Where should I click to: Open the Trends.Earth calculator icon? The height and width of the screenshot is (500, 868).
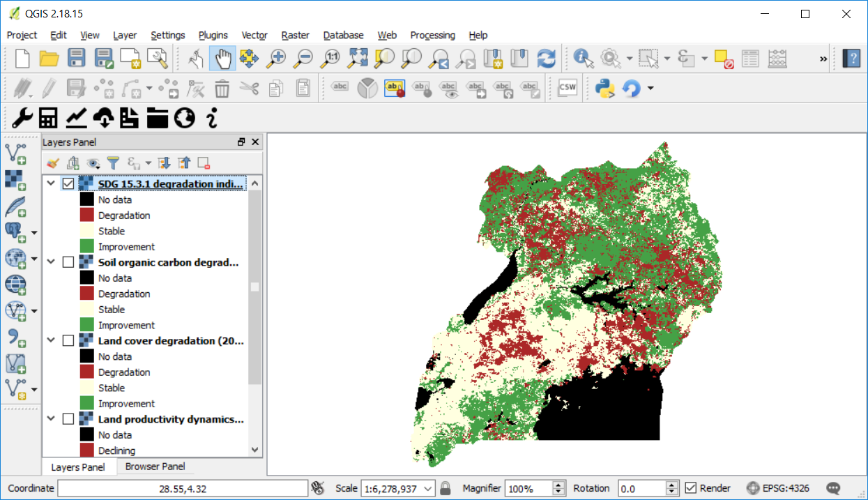pyautogui.click(x=48, y=119)
